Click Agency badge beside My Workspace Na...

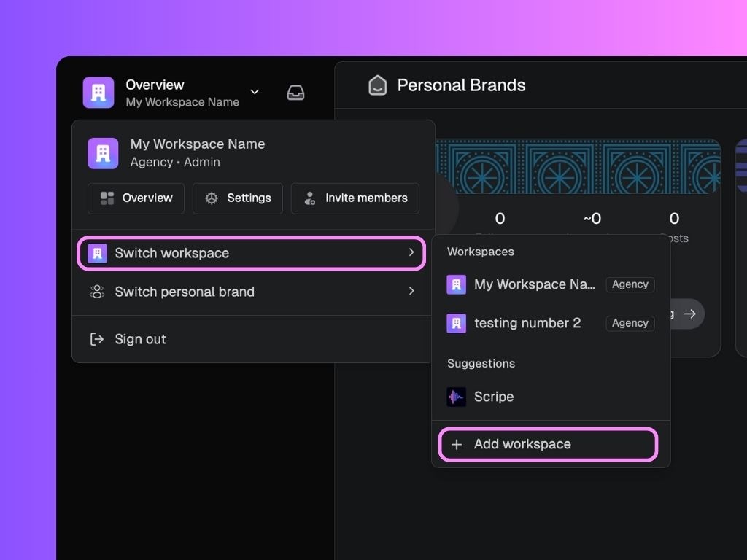(630, 284)
